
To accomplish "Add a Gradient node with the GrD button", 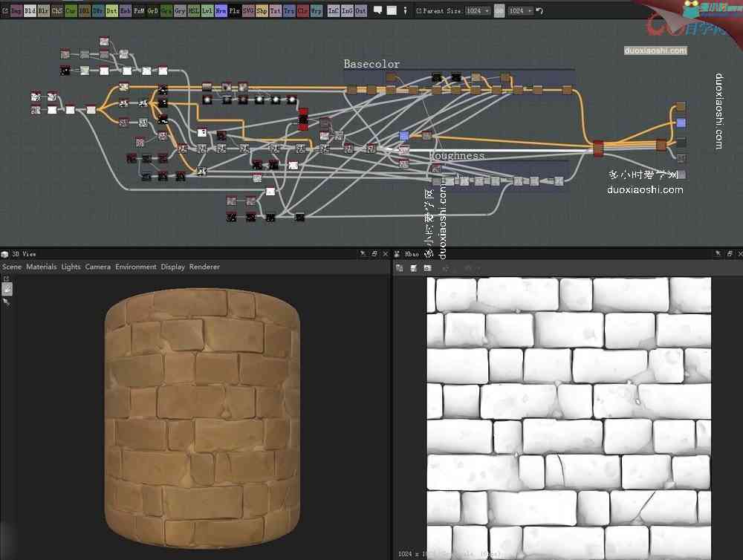I will click(152, 10).
